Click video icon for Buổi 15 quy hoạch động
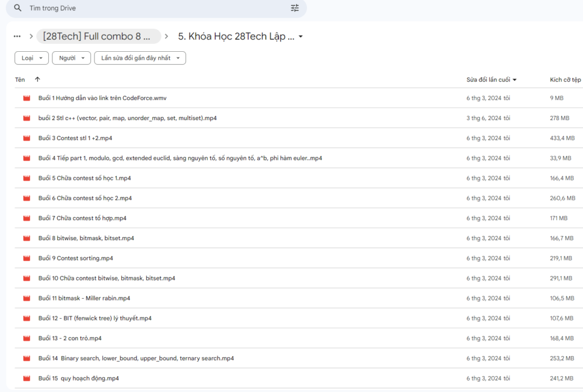583x392 pixels. (x=26, y=378)
